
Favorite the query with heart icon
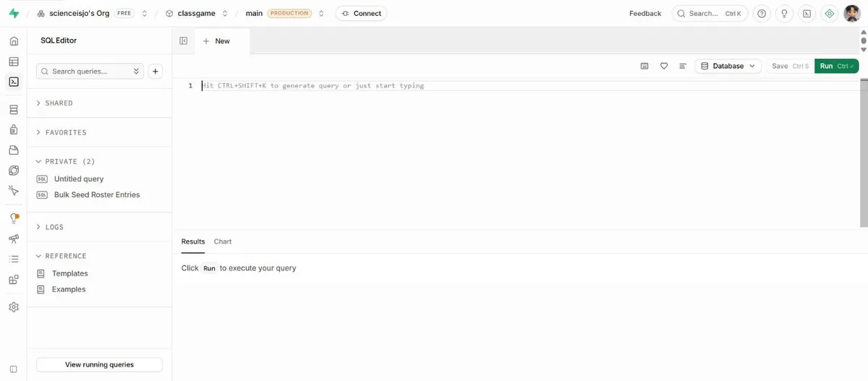[x=664, y=66]
